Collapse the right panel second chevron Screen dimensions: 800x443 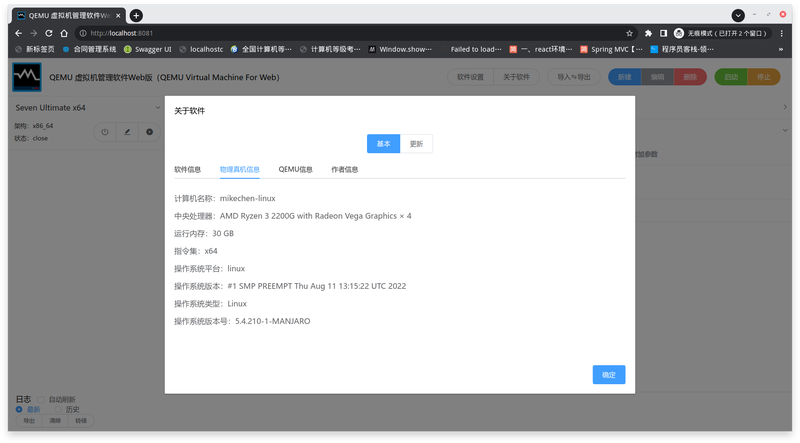point(785,130)
